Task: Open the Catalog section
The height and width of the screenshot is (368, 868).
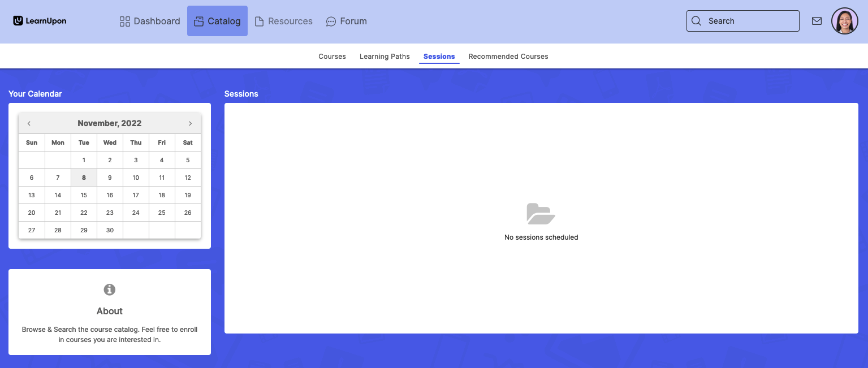Action: click(217, 21)
